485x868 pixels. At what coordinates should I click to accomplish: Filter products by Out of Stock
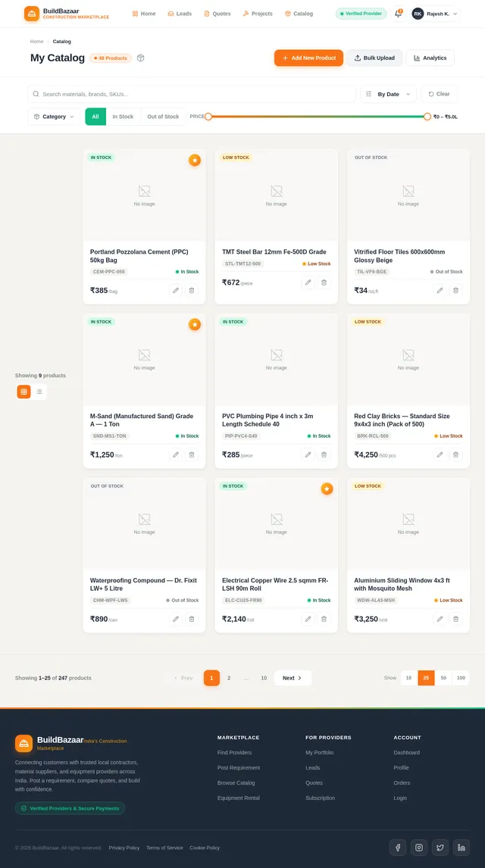[x=163, y=117]
